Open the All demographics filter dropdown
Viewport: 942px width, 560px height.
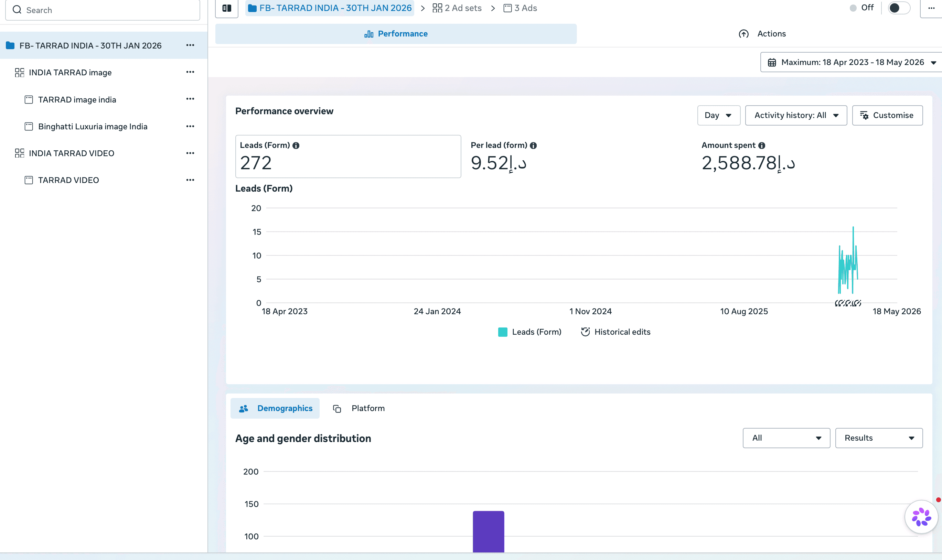[x=786, y=438]
